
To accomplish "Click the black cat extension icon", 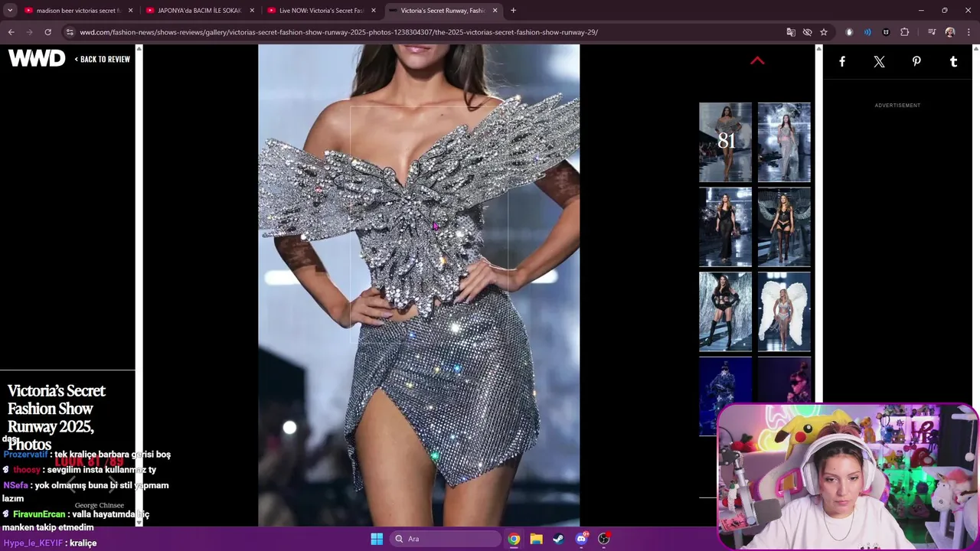I will point(886,32).
